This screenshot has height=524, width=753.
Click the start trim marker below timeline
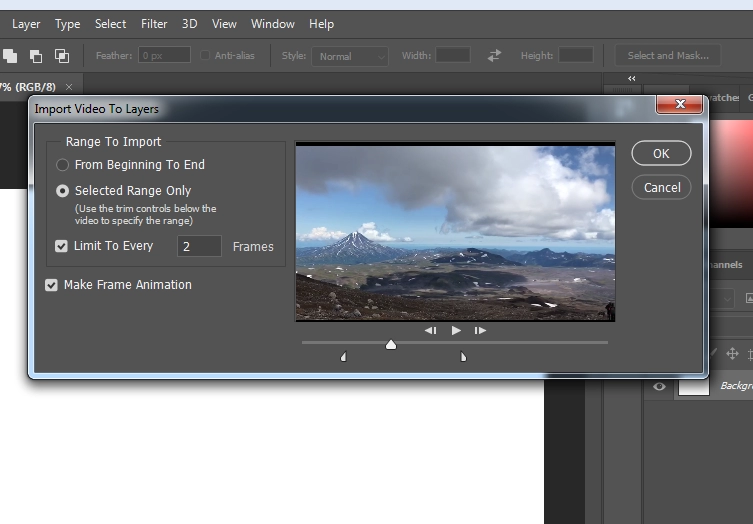pyautogui.click(x=344, y=356)
